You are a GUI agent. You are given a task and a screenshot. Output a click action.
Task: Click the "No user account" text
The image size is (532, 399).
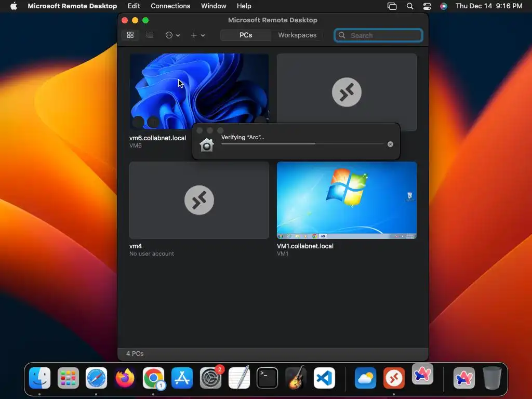click(151, 254)
